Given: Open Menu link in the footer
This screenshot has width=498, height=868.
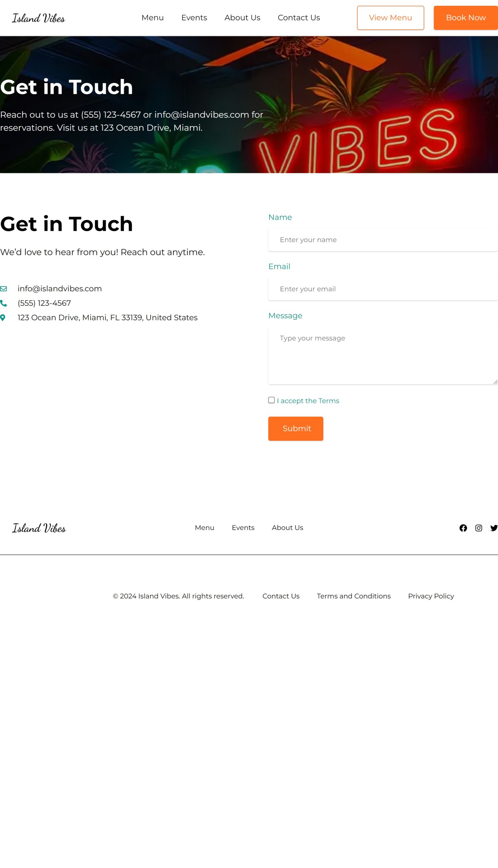Looking at the screenshot, I should click(205, 528).
